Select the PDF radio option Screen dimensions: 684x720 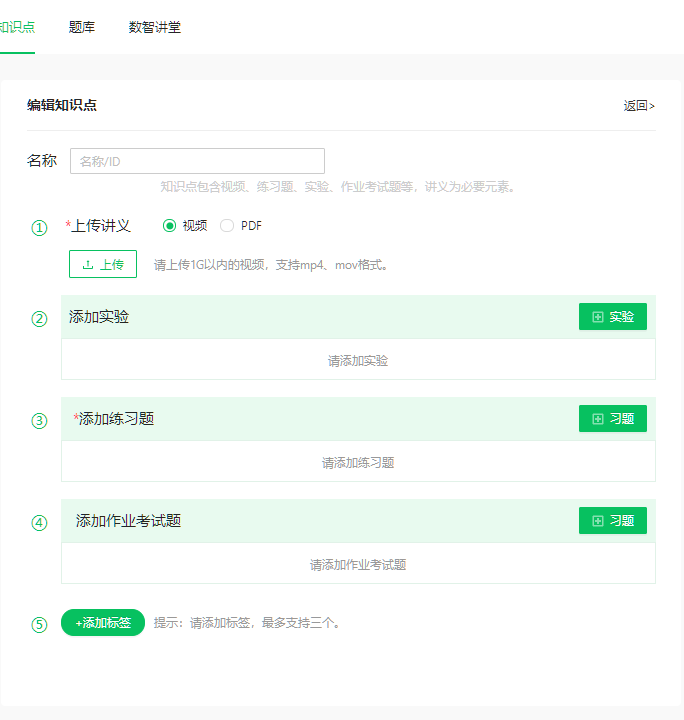coord(227,225)
